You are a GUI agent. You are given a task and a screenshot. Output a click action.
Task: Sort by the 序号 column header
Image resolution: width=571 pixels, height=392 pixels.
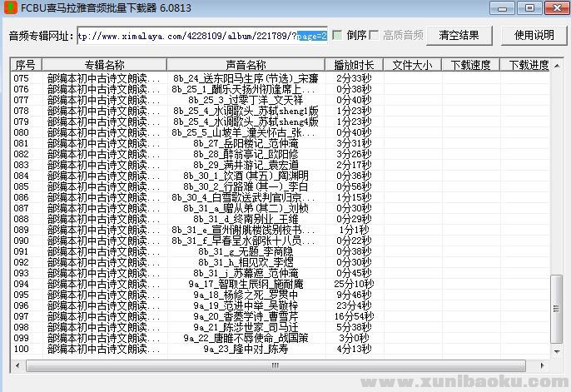(25, 65)
